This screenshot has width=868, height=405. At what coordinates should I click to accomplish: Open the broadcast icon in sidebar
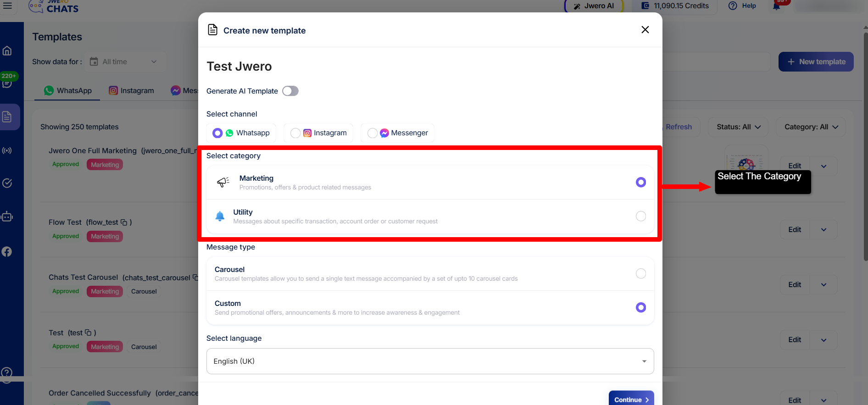(x=7, y=150)
